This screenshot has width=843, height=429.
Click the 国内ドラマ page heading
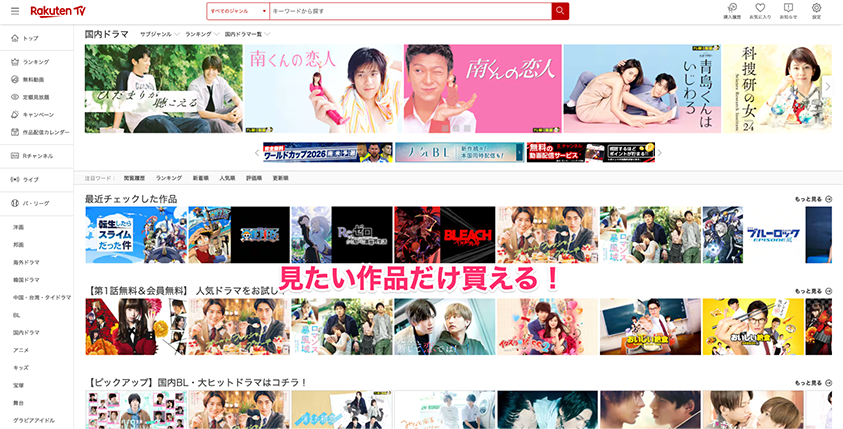pyautogui.click(x=106, y=34)
